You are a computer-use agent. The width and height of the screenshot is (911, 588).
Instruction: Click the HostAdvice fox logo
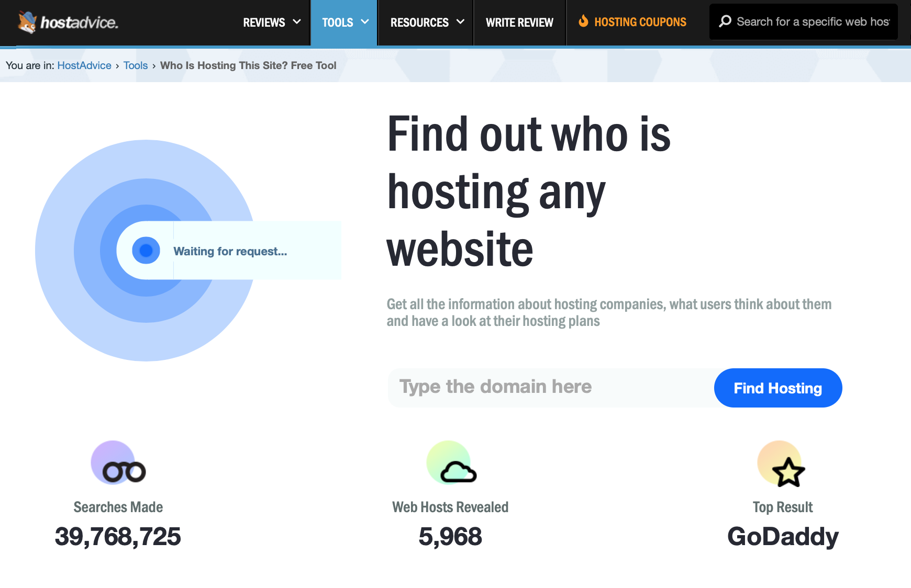coord(68,22)
